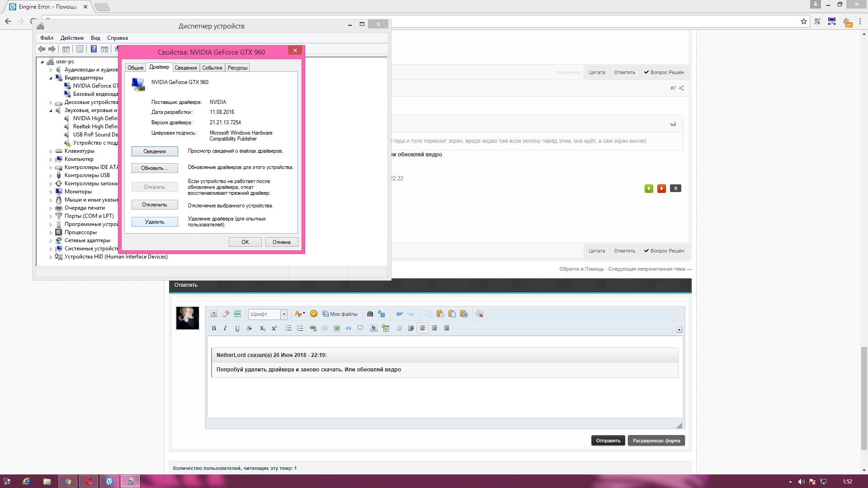
Task: Paste from Word icon
Action: point(463,314)
